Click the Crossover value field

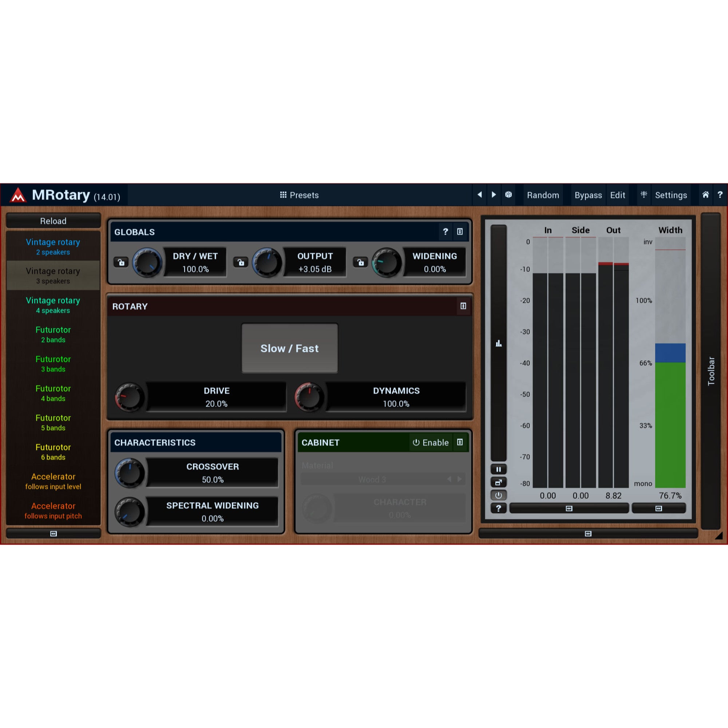213,472
